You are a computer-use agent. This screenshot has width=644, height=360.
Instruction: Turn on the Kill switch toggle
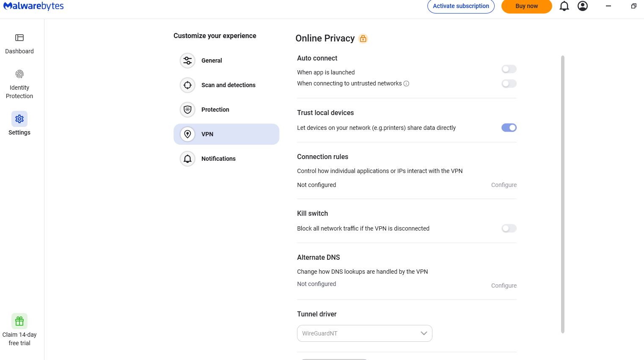(509, 228)
